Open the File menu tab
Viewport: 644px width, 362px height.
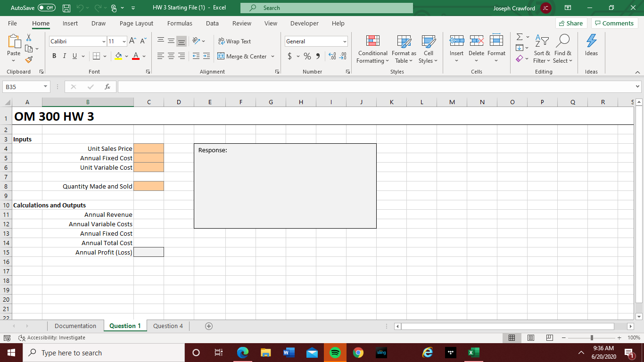[x=12, y=23]
